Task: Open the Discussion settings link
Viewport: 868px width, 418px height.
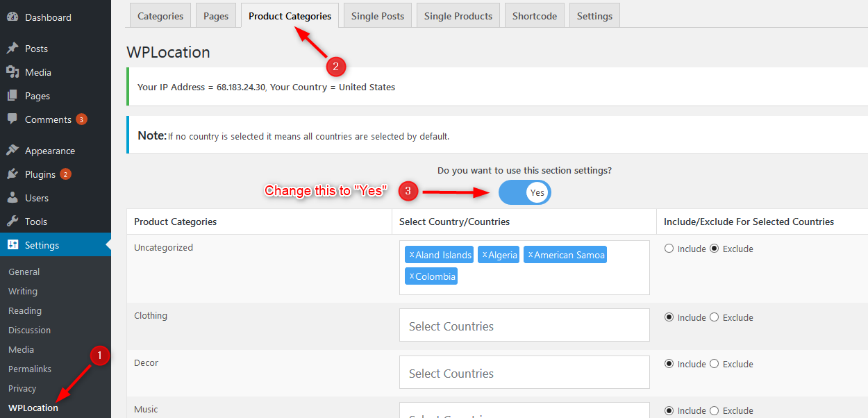Action: pyautogui.click(x=30, y=330)
